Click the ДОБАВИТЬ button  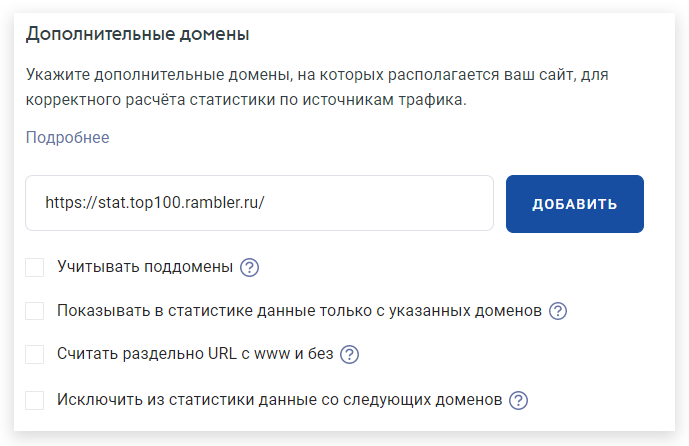click(575, 204)
